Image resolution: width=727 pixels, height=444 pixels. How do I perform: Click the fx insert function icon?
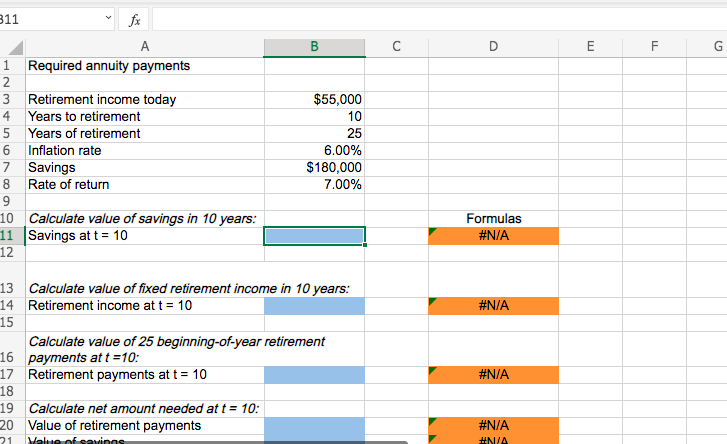point(134,20)
